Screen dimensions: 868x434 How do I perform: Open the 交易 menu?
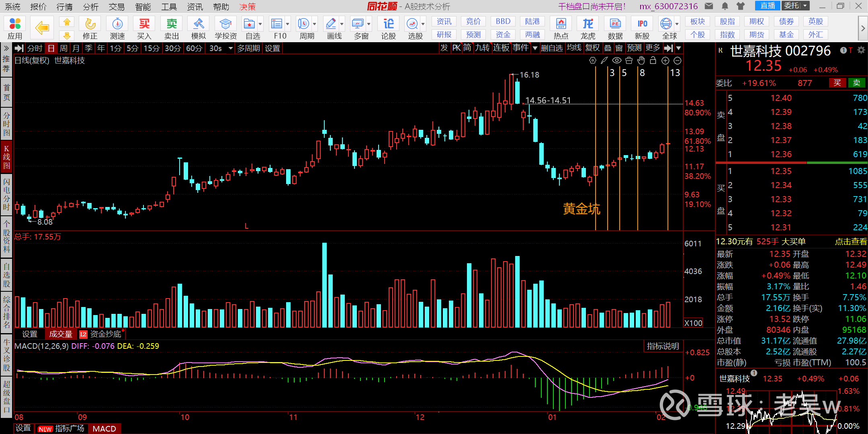[117, 6]
